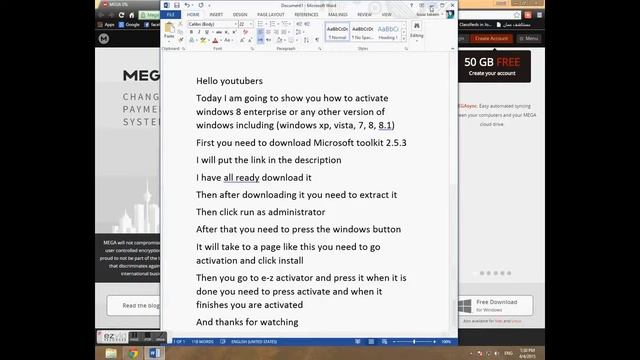The height and width of the screenshot is (360, 640).
Task: Click the yellow text highlight color icon
Action: 202,40
